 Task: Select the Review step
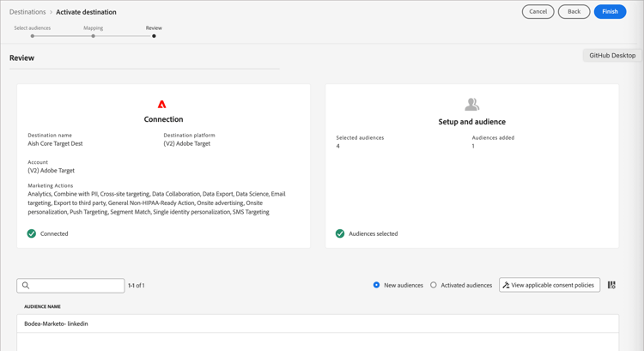point(154,28)
